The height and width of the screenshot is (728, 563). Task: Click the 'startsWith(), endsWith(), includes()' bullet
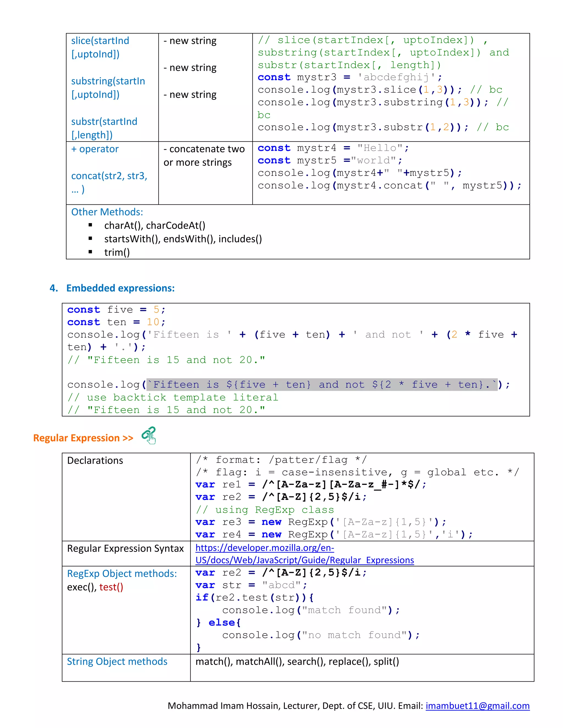[x=183, y=239]
